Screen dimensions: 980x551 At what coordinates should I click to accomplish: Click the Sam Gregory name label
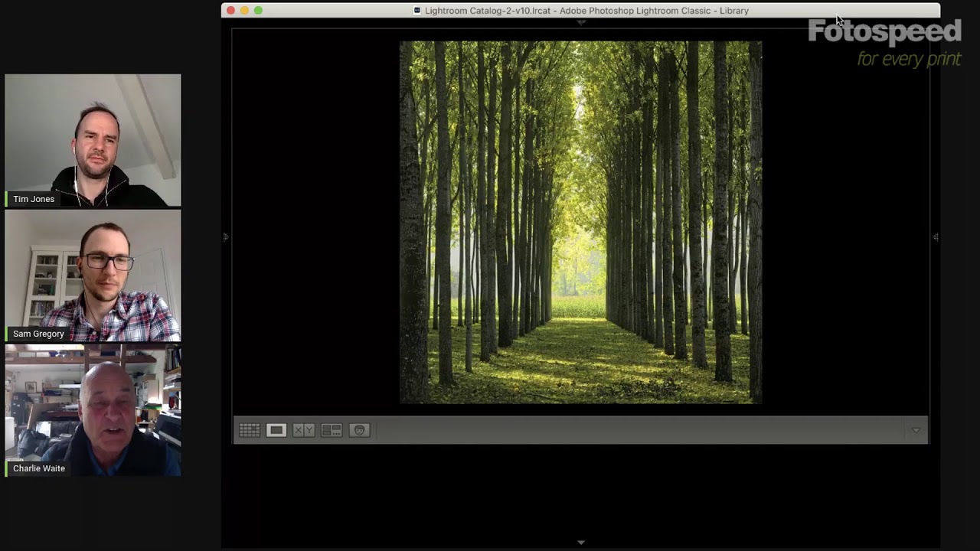click(x=38, y=334)
